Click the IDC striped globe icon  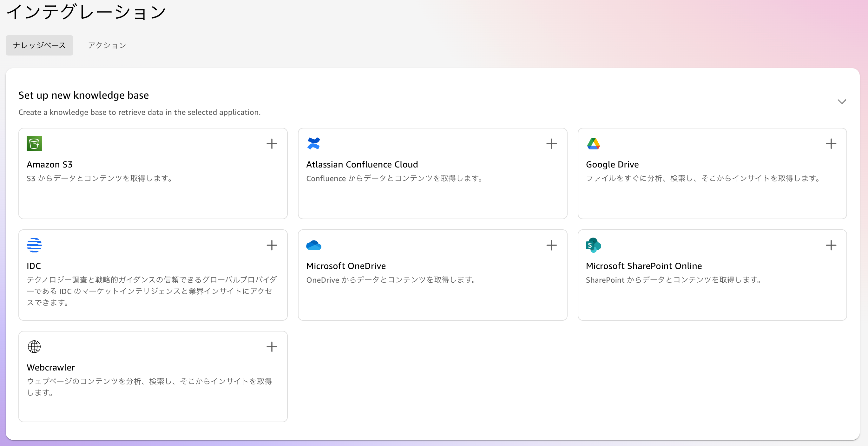(x=34, y=245)
